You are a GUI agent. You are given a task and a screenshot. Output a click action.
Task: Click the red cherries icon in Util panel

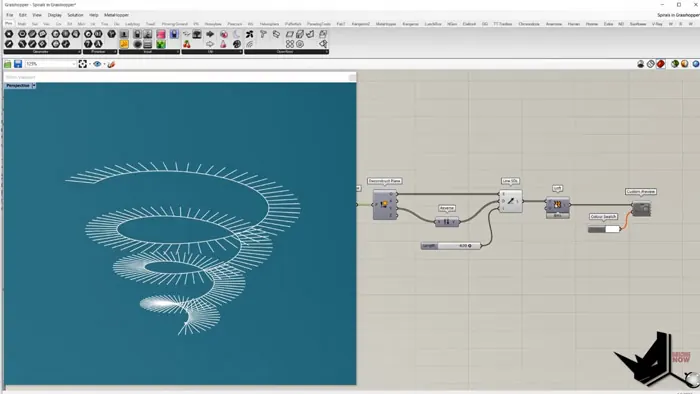(x=187, y=44)
